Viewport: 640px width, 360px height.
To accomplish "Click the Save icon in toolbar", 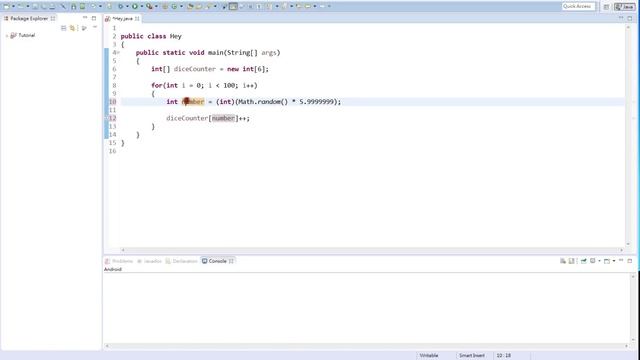I will [x=35, y=6].
